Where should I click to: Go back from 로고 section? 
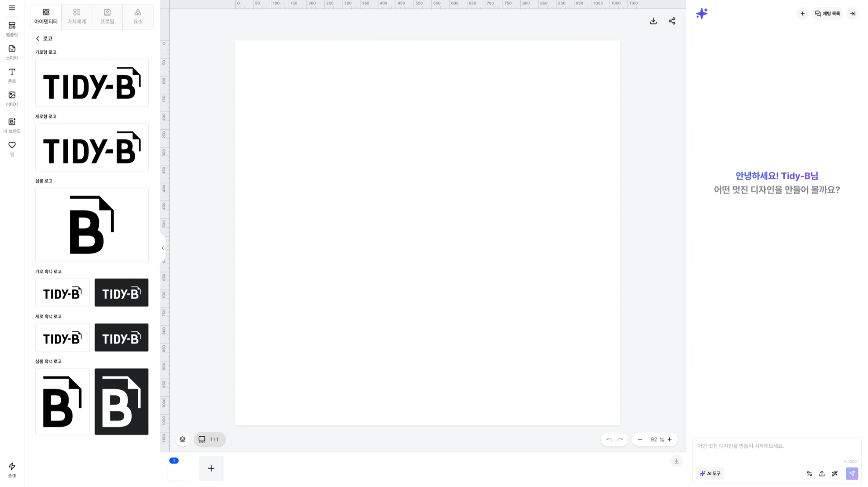[x=38, y=39]
